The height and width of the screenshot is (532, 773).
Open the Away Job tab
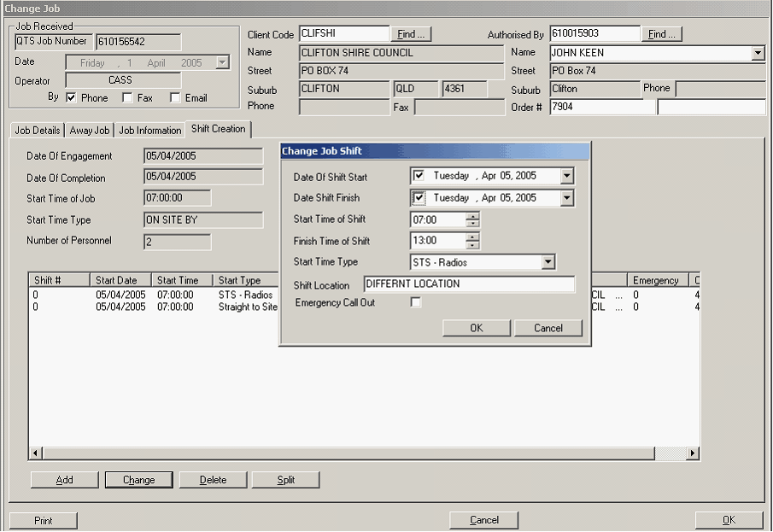click(90, 131)
